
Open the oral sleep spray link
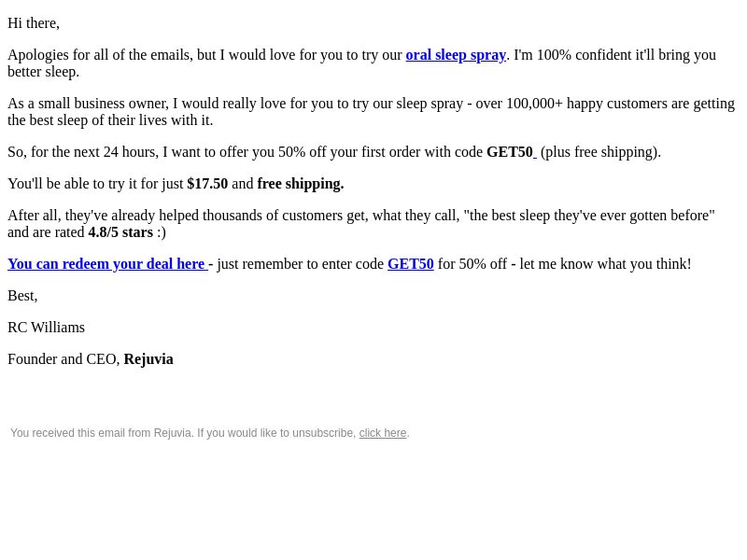(x=456, y=55)
